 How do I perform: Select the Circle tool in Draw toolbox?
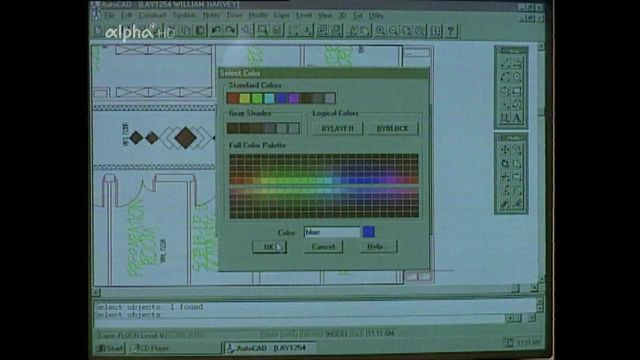[517, 77]
